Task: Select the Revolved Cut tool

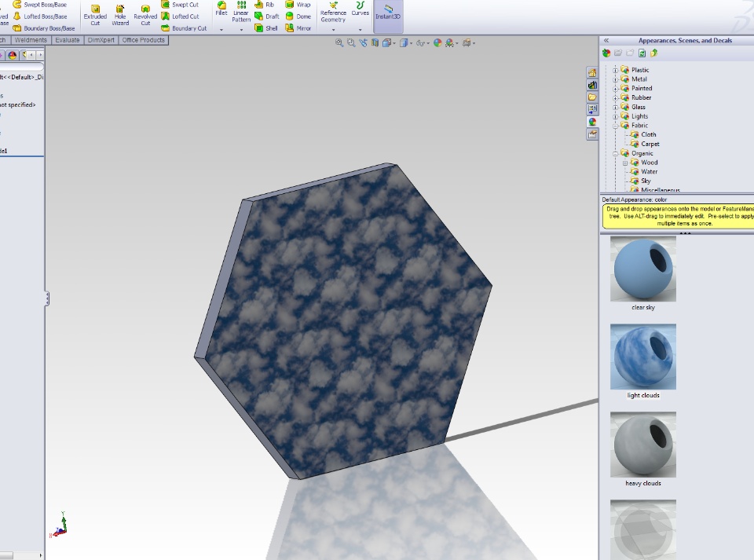Action: click(145, 16)
